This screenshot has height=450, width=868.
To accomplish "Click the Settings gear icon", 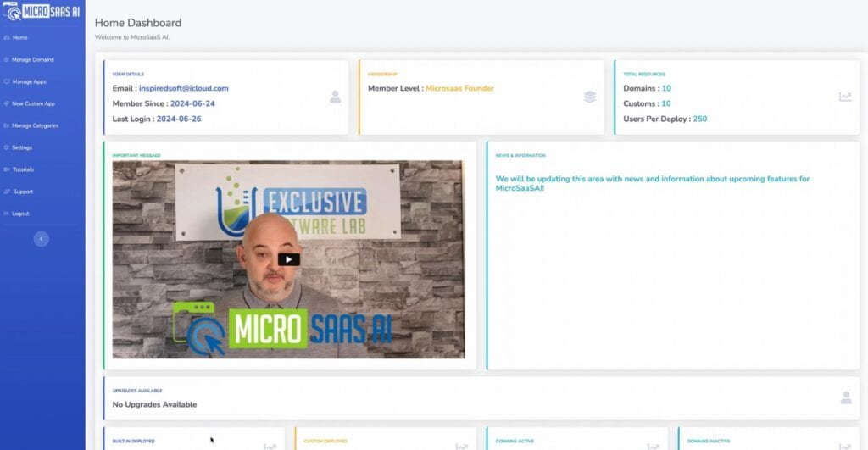I will click(x=7, y=147).
